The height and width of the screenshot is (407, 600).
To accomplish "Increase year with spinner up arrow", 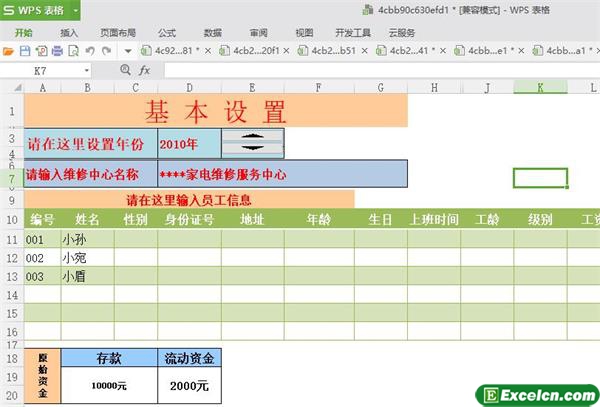I will coord(252,136).
